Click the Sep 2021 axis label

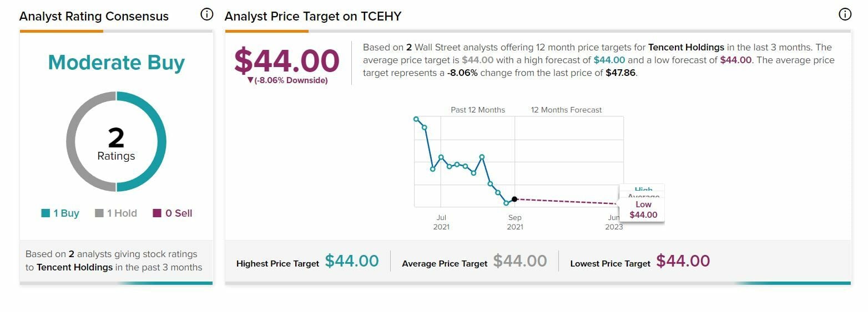(514, 222)
